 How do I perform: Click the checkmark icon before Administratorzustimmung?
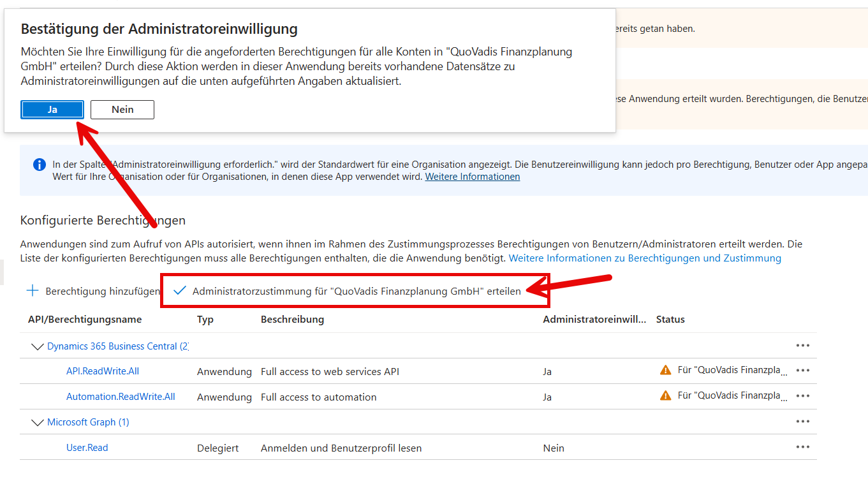click(180, 291)
